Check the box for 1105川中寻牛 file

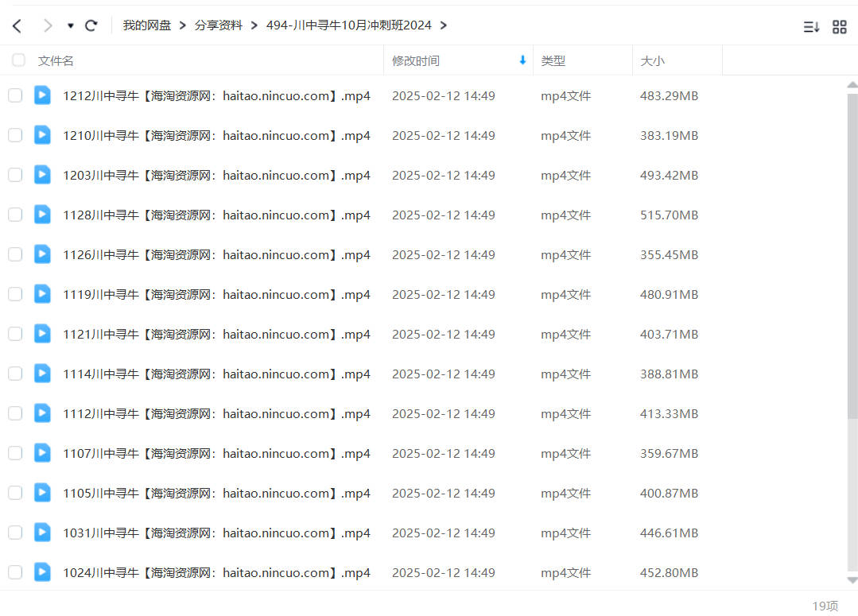pyautogui.click(x=15, y=493)
